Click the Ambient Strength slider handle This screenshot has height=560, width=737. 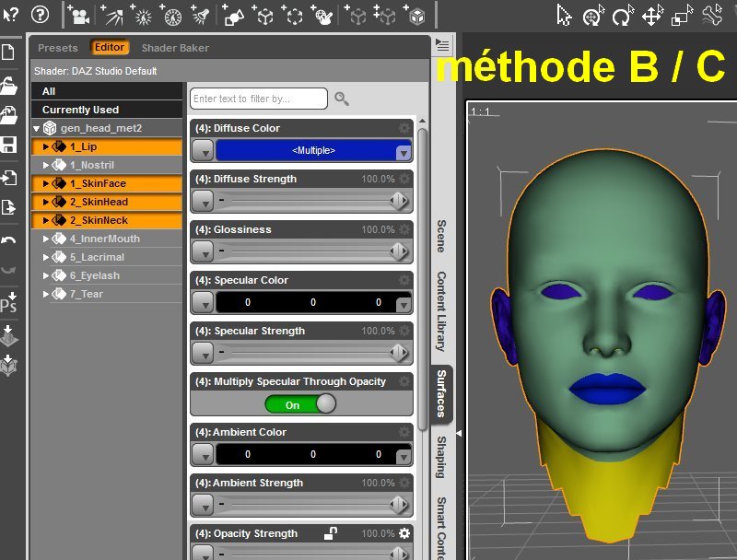(399, 505)
